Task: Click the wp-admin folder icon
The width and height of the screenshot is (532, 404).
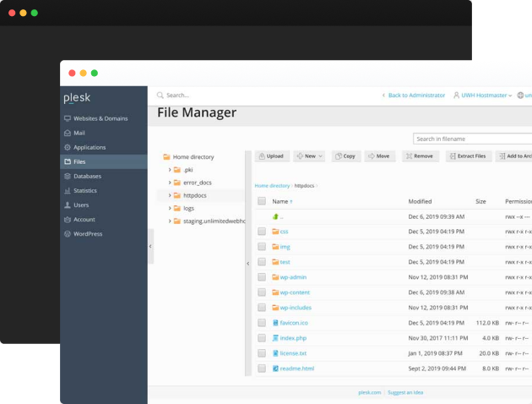Action: [275, 277]
